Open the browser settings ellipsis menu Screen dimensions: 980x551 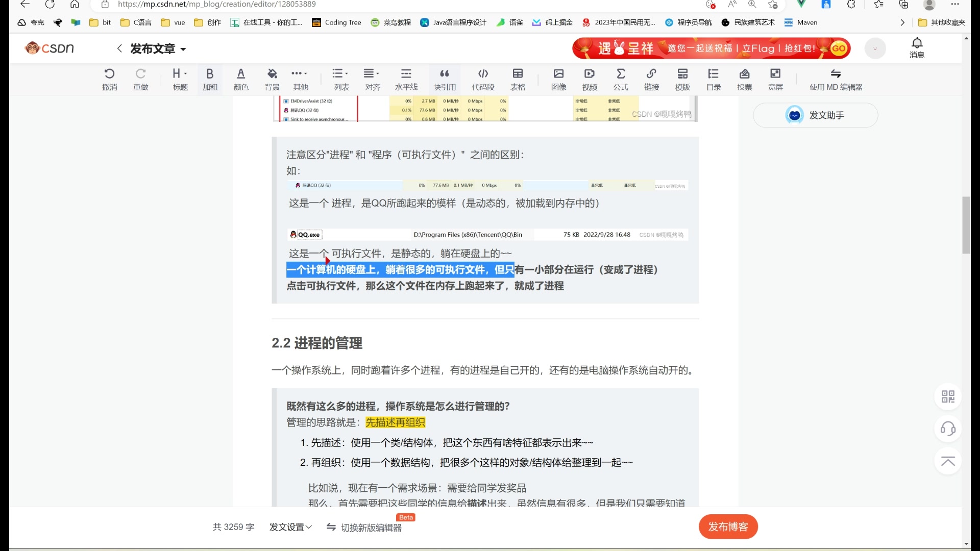click(955, 4)
